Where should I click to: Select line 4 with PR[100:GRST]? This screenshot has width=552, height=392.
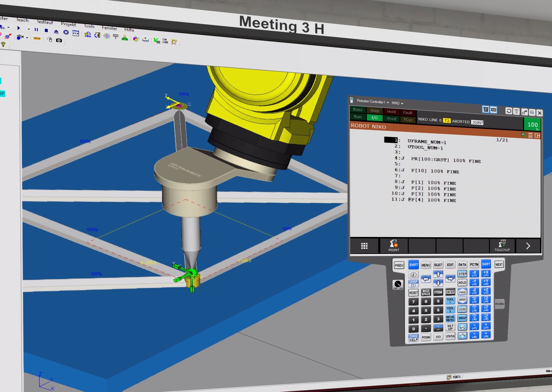click(x=438, y=160)
